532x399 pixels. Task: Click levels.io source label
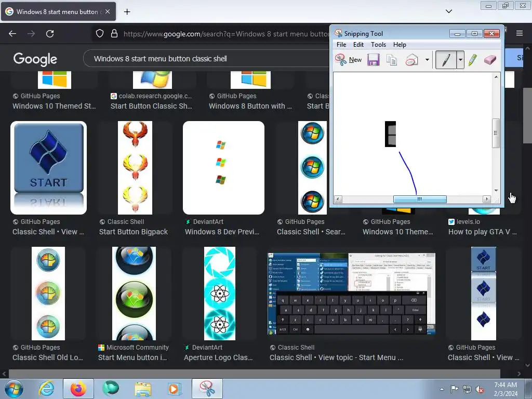point(468,221)
